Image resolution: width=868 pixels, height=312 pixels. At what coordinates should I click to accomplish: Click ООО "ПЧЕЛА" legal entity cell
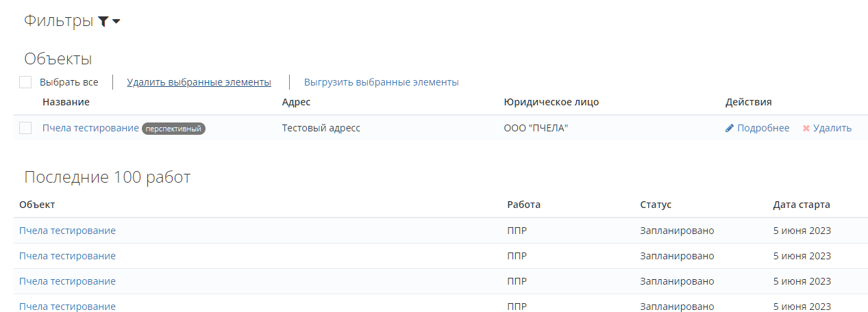(536, 128)
